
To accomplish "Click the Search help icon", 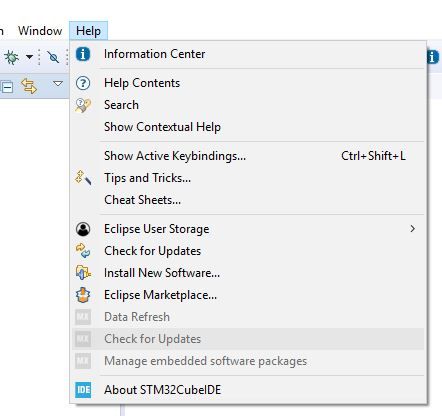I will click(83, 105).
